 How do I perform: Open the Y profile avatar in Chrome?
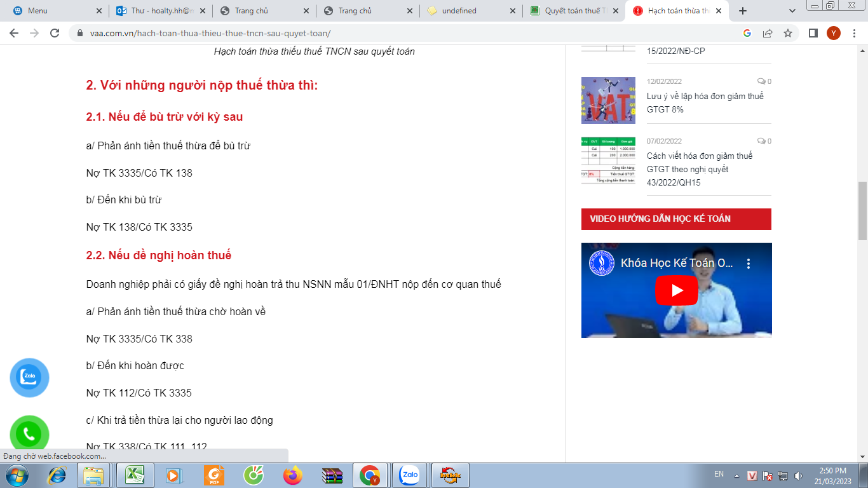click(x=833, y=33)
